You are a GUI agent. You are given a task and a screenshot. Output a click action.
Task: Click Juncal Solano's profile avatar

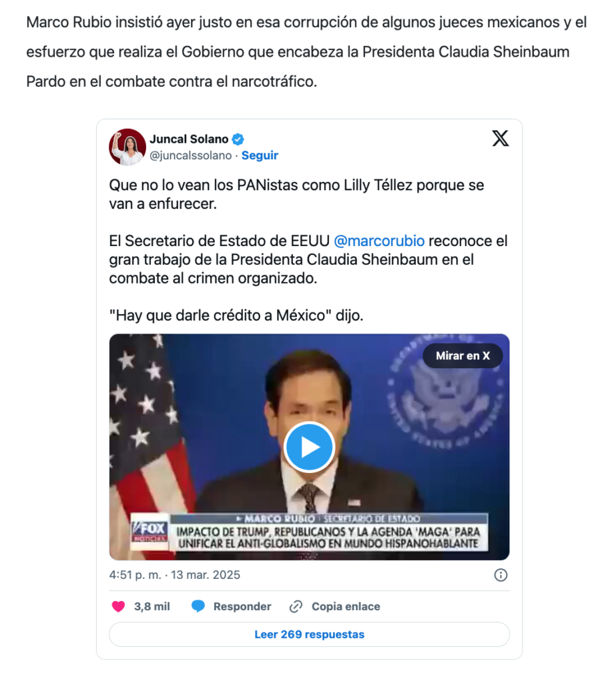tap(127, 147)
